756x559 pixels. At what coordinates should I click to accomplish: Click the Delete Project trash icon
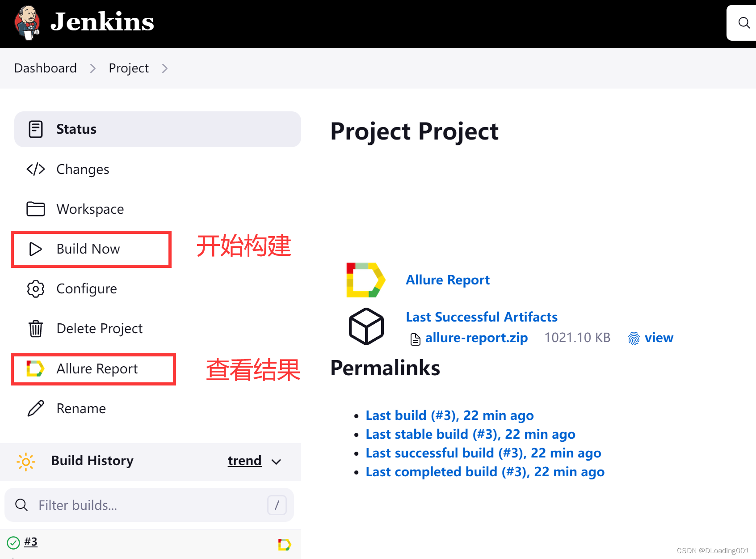point(36,328)
